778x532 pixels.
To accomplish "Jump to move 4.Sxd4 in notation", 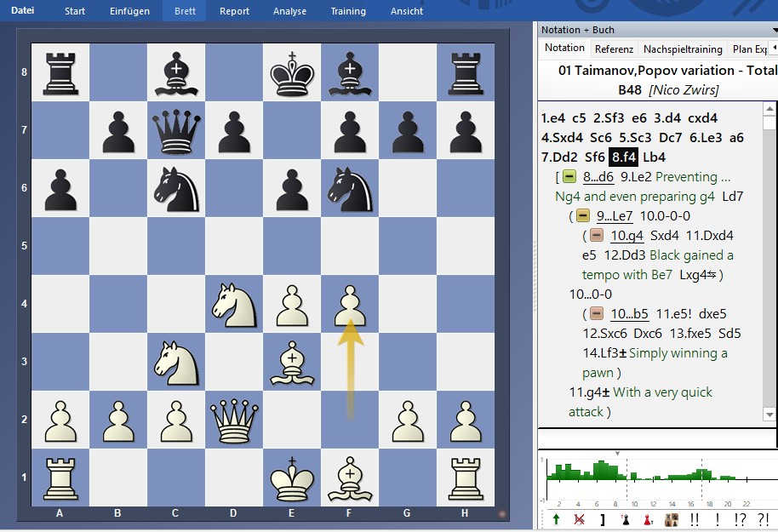I will 563,137.
